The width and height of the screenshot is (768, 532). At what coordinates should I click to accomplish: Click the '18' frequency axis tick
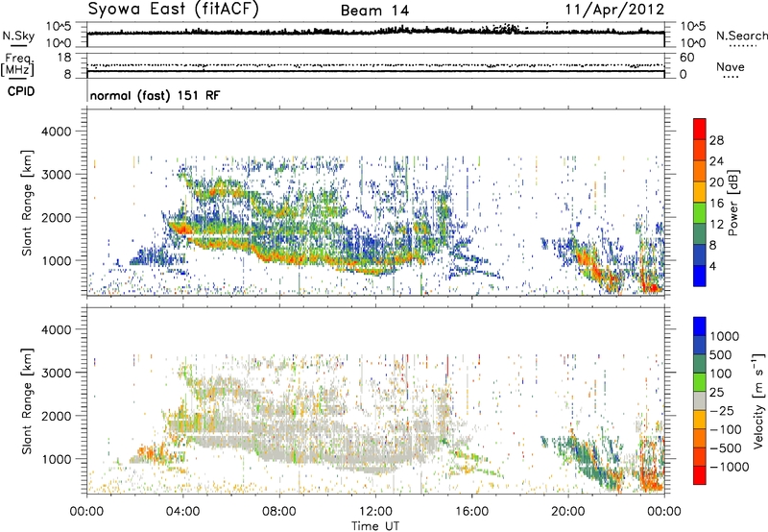pyautogui.click(x=64, y=58)
